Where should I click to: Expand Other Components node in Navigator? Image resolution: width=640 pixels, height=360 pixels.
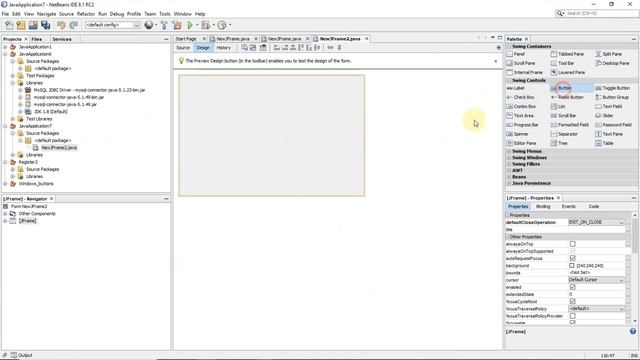point(5,213)
